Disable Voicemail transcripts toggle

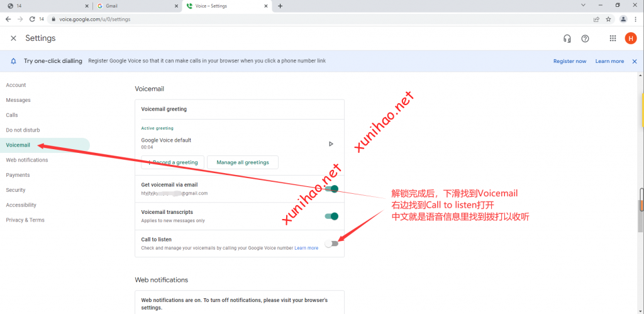tap(331, 216)
